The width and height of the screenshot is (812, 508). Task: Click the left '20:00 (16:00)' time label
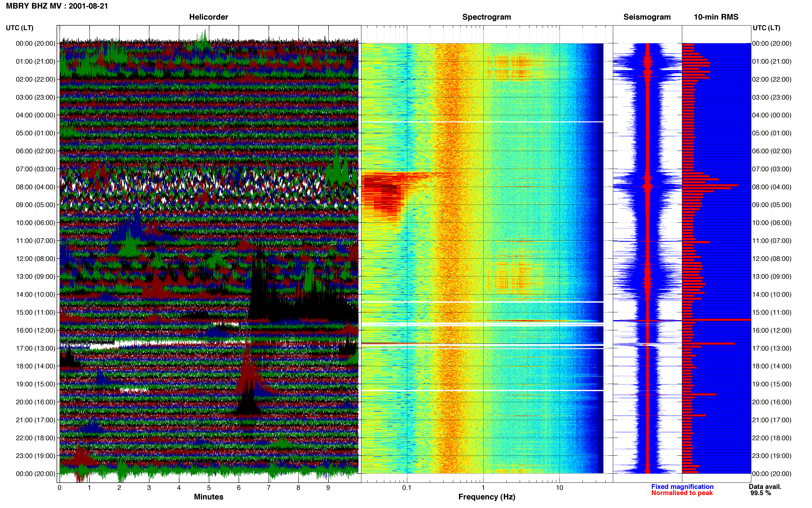36,402
